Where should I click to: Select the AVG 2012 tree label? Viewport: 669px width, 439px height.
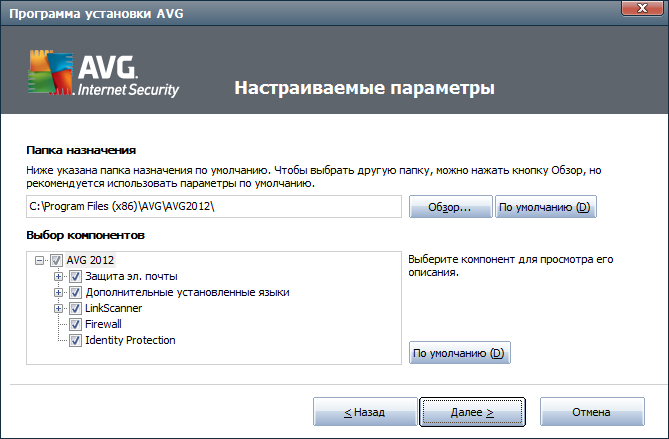tap(90, 260)
